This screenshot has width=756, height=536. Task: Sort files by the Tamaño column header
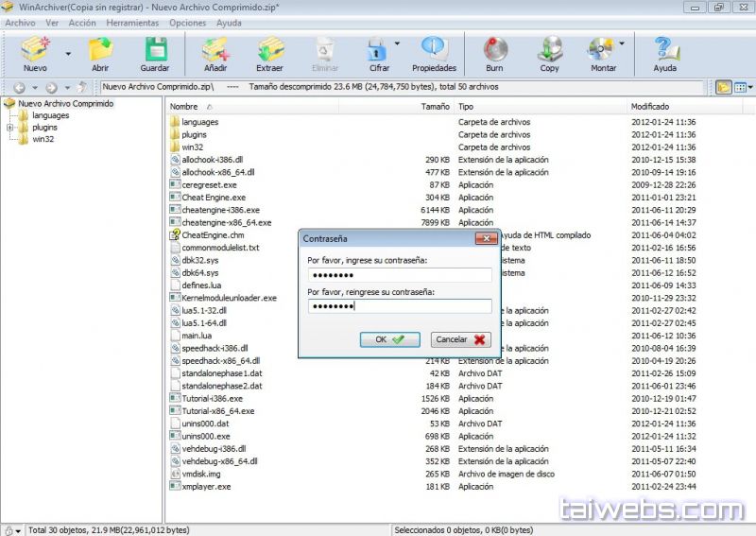(435, 107)
